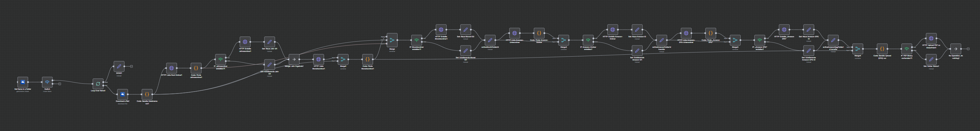Add a node after 'No Operation, do nothing1'

coord(968,49)
